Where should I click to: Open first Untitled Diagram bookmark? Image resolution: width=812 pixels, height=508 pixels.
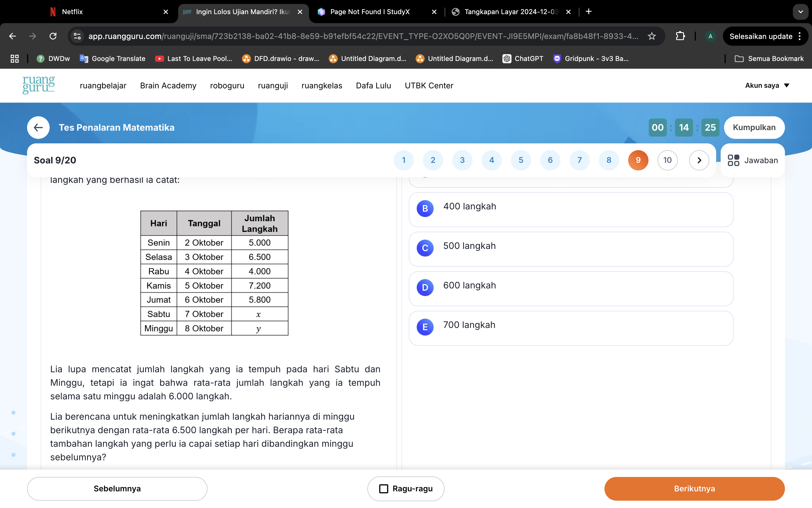367,59
